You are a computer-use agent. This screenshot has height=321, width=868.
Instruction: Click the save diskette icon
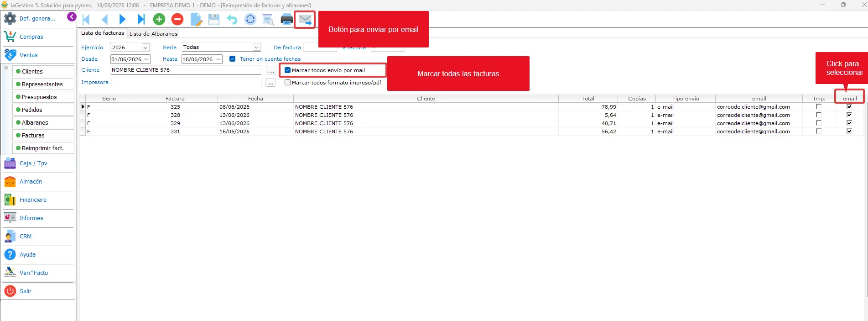tap(214, 20)
